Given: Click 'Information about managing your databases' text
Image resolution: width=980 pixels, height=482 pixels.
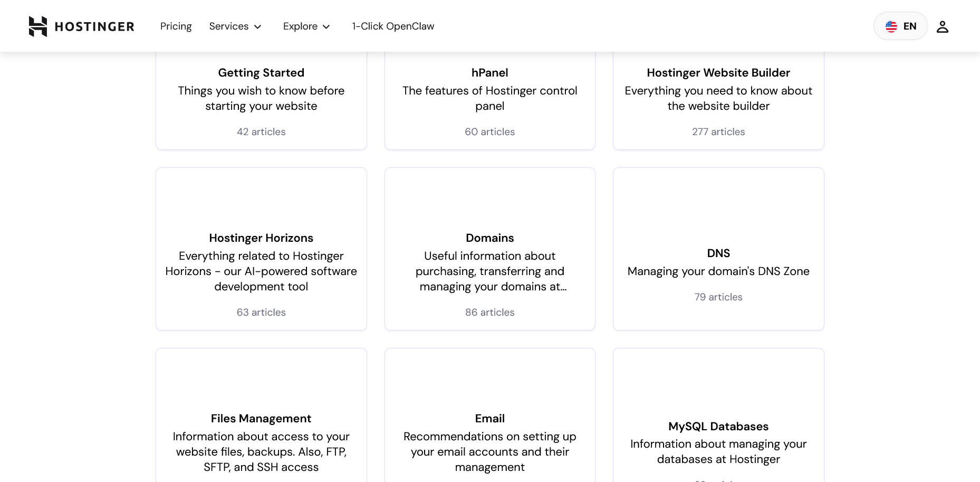Looking at the screenshot, I should (x=718, y=452).
